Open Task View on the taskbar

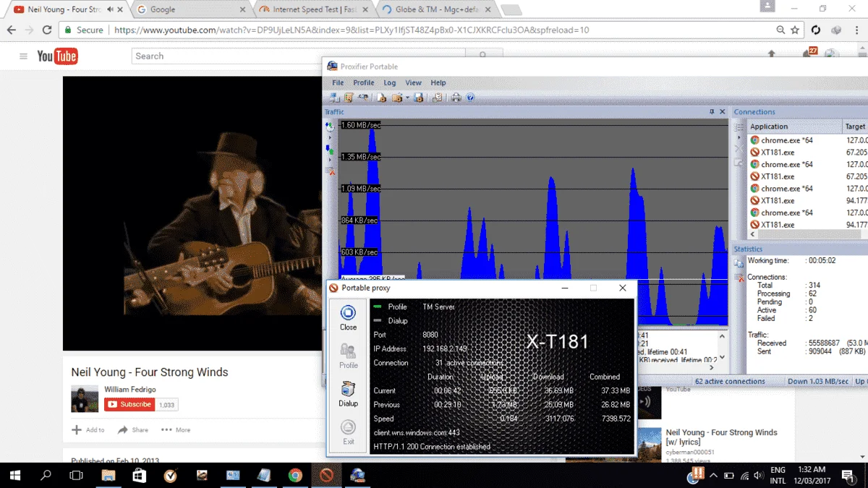click(76, 475)
